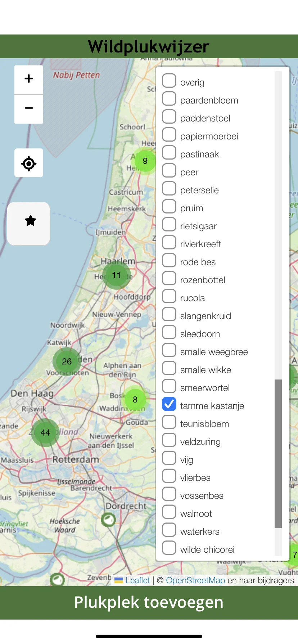Image resolution: width=298 pixels, height=644 pixels.
Task: Click the Rotterdam label on the map
Action: coord(76,460)
